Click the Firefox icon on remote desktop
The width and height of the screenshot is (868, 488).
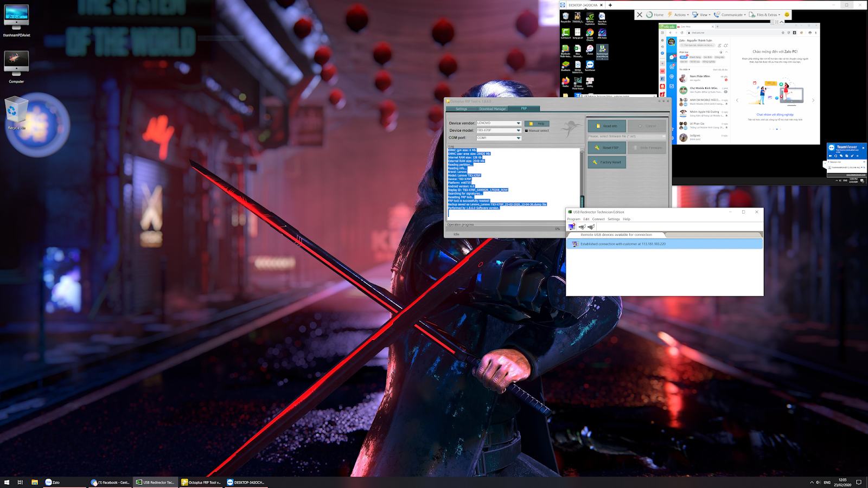point(565,82)
